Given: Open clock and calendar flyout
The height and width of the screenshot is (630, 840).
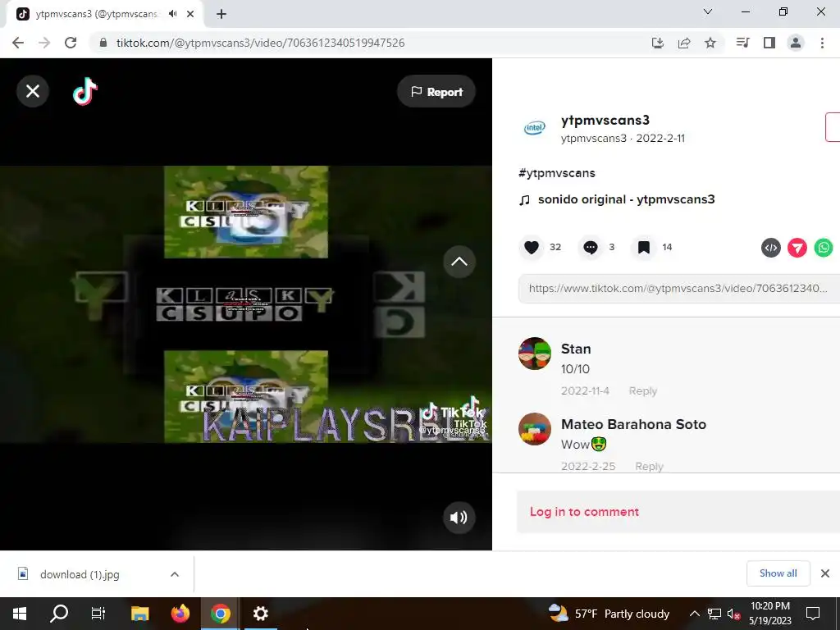Looking at the screenshot, I should 769,614.
